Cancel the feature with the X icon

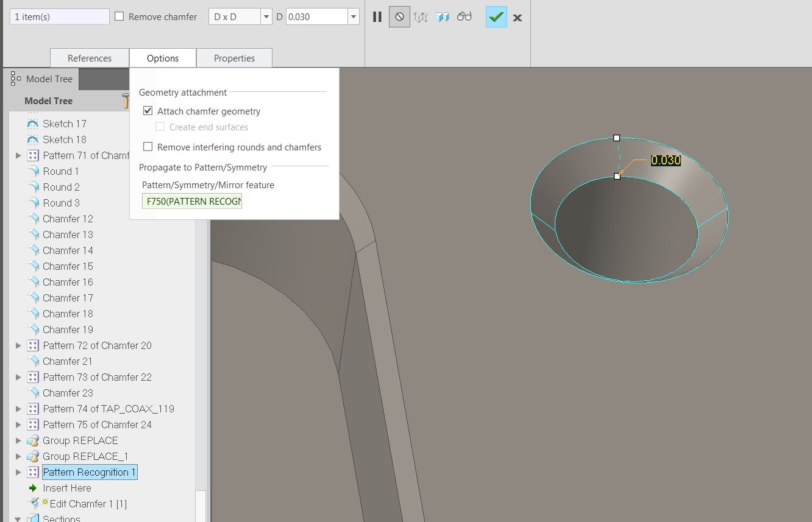(x=517, y=17)
